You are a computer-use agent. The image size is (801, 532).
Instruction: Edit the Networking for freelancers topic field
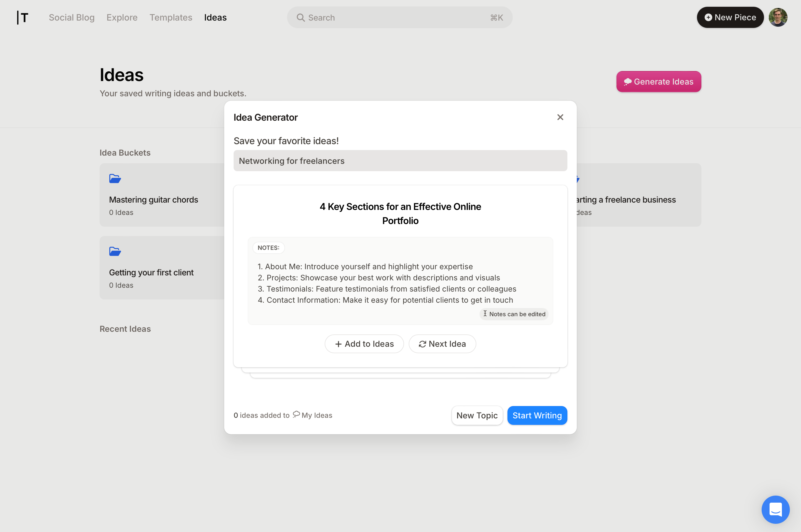coord(400,161)
